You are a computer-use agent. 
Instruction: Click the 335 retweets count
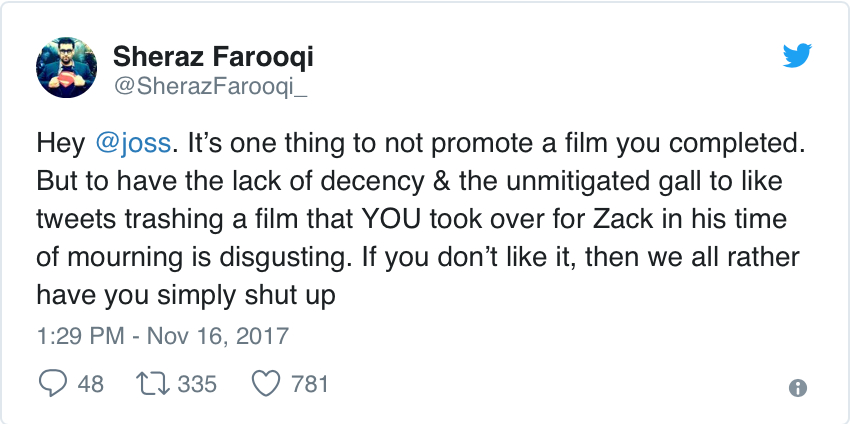(x=196, y=383)
